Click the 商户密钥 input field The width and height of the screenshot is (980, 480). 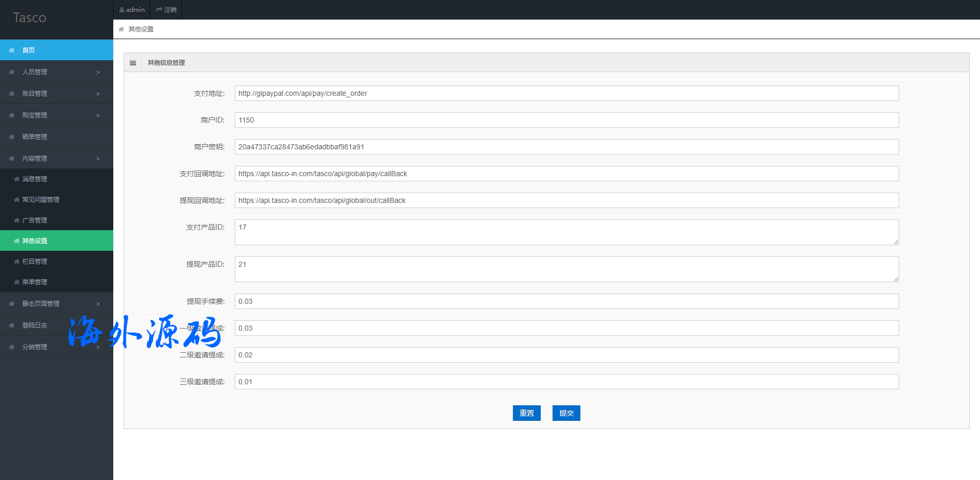(x=566, y=147)
